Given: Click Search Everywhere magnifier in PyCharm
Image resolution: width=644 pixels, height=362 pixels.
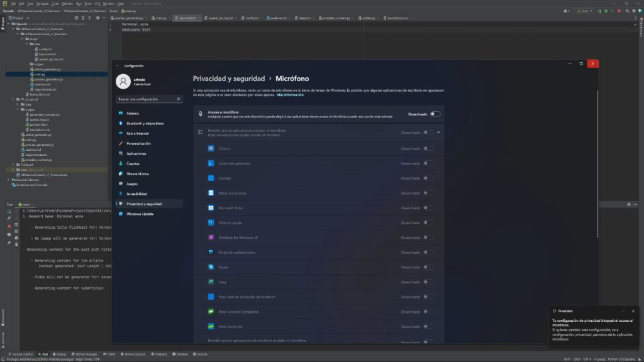Looking at the screenshot, I should (627, 11).
